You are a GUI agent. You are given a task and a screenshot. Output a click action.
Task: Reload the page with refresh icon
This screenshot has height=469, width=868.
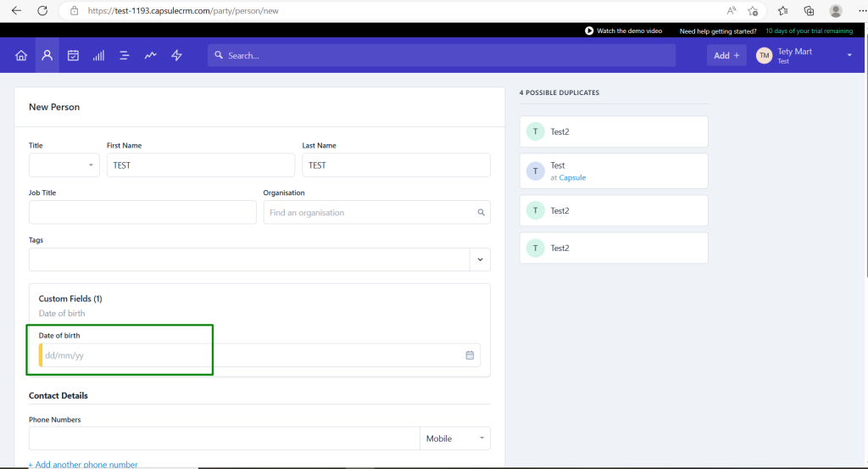coord(42,10)
